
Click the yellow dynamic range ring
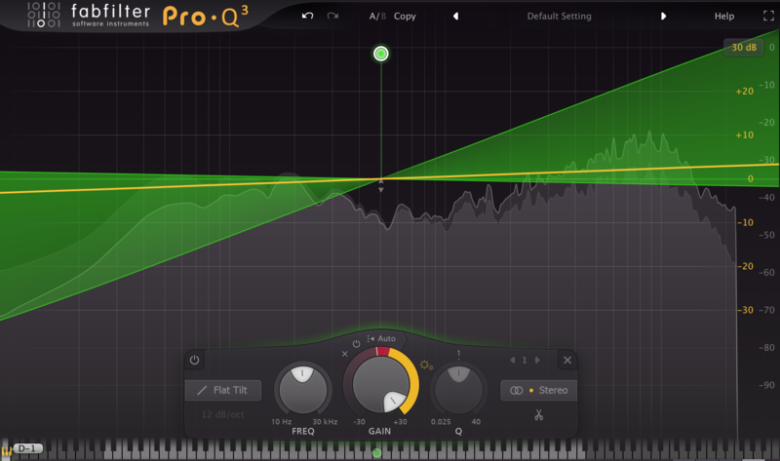tap(412, 382)
